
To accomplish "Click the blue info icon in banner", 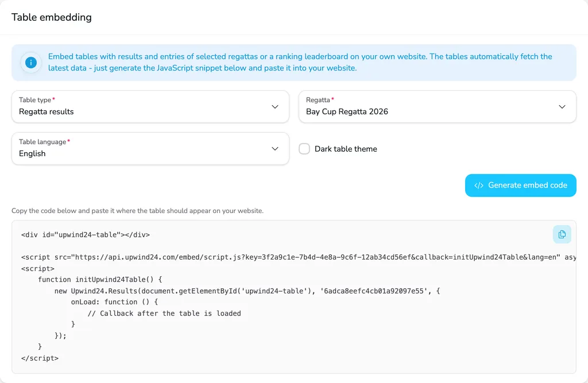I will click(31, 62).
